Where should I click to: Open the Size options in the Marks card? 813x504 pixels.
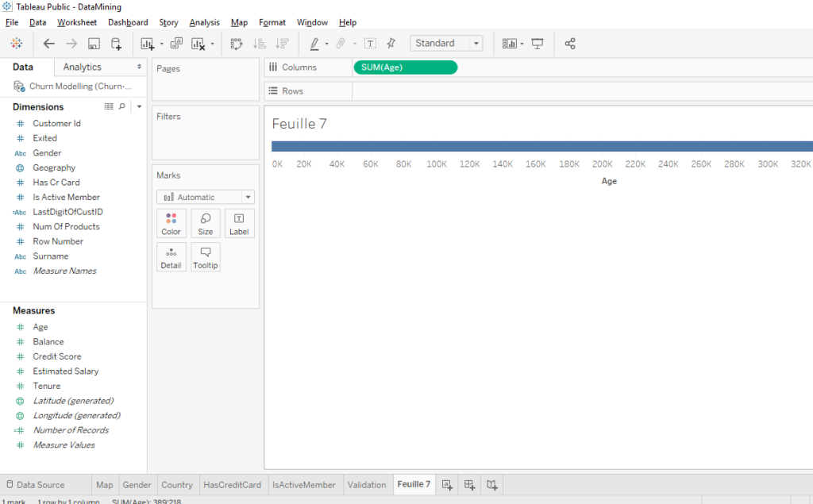click(x=205, y=222)
